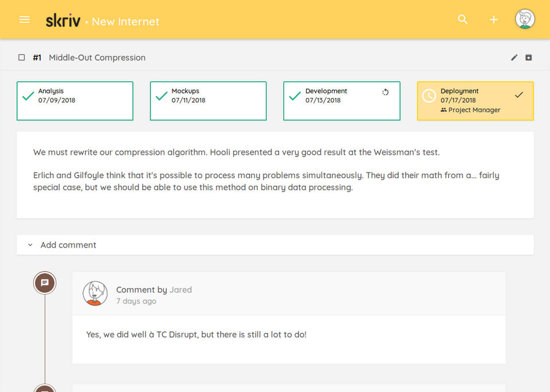Open the hamburger menu
This screenshot has width=550, height=392.
click(x=24, y=19)
